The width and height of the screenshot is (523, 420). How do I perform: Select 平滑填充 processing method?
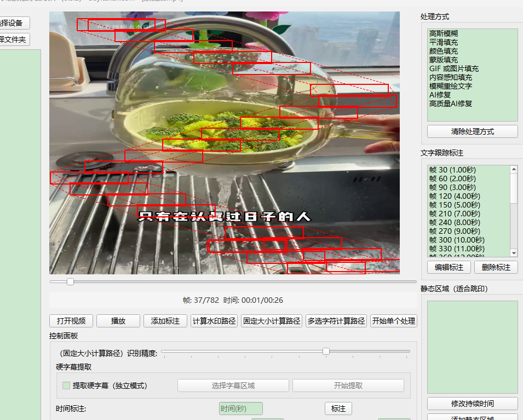(x=443, y=42)
